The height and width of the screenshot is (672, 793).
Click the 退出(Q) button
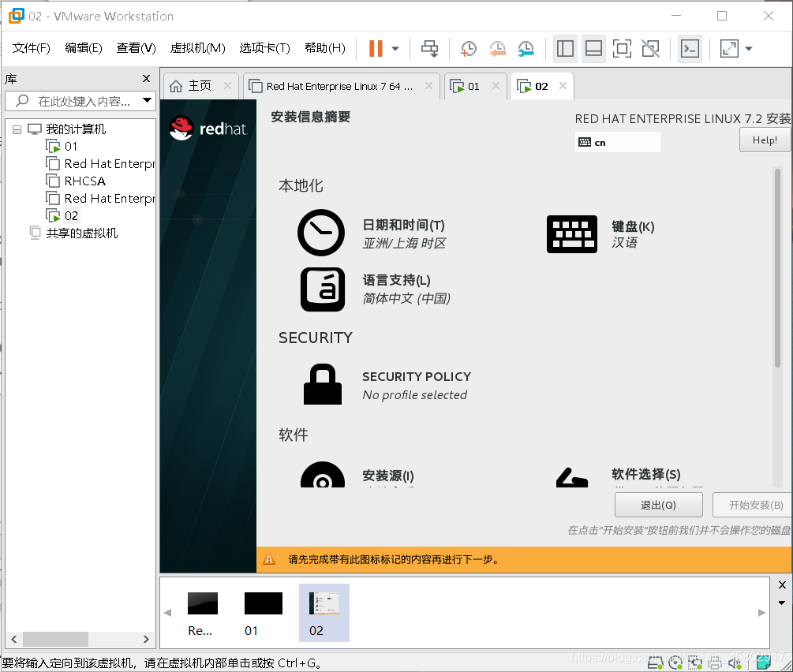[659, 505]
